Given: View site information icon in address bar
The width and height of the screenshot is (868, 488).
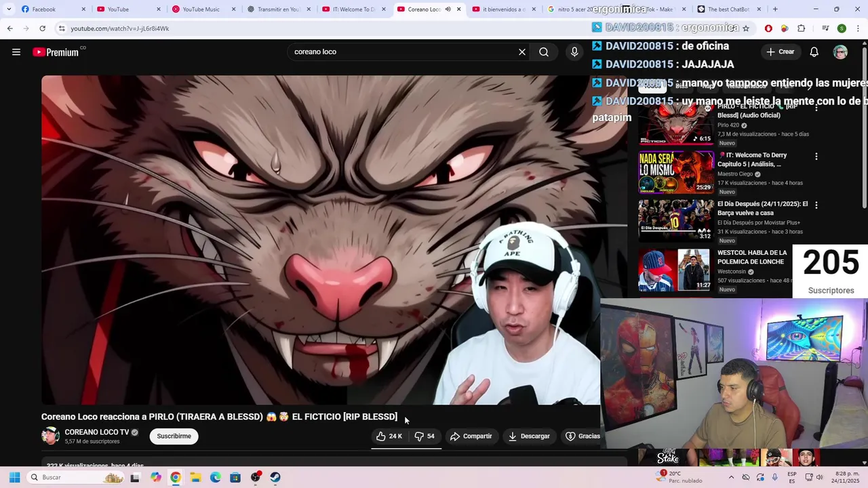Looking at the screenshot, I should click(x=62, y=28).
